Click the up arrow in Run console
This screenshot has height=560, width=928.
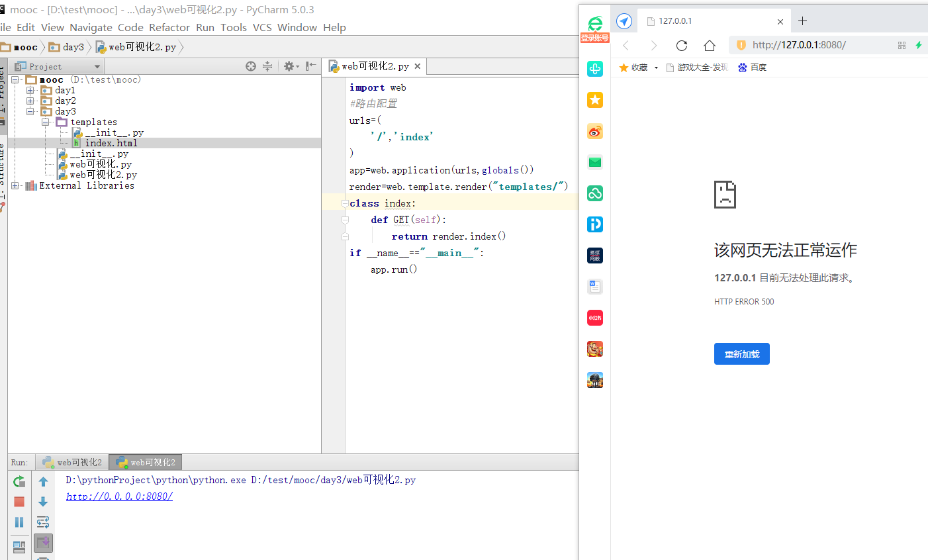coord(43,481)
